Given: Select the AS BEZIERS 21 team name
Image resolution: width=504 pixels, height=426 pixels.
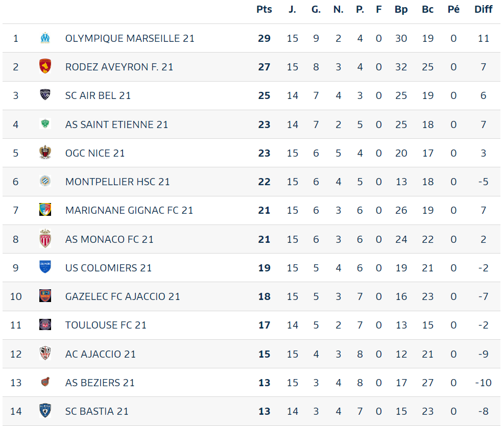Looking at the screenshot, I should (100, 383).
